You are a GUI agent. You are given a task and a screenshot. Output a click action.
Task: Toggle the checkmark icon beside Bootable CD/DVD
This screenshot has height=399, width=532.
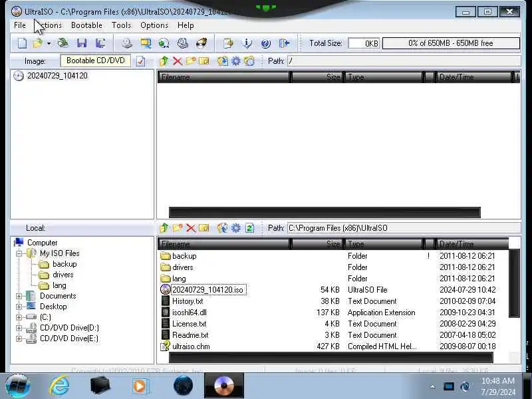pyautogui.click(x=140, y=61)
